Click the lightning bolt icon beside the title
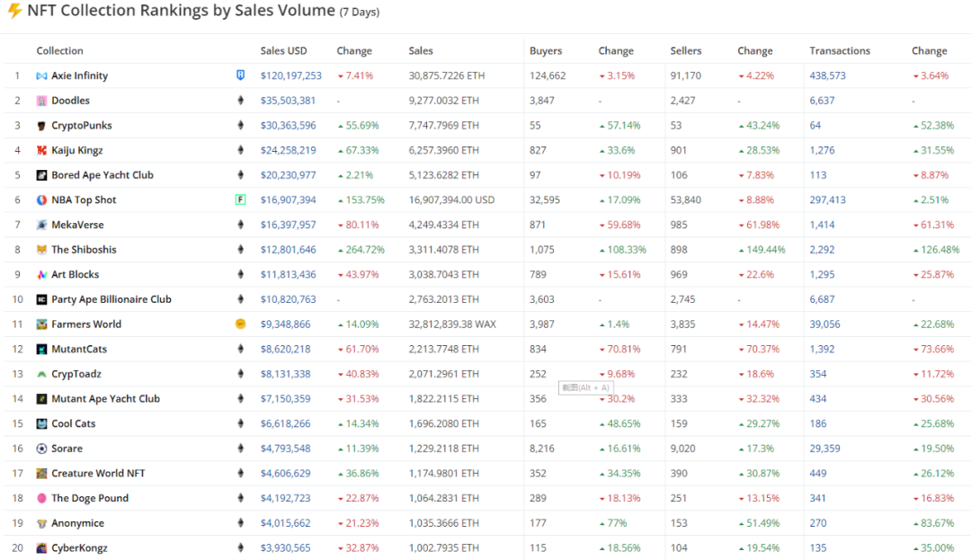Viewport: 971px width, 560px height. [14, 11]
